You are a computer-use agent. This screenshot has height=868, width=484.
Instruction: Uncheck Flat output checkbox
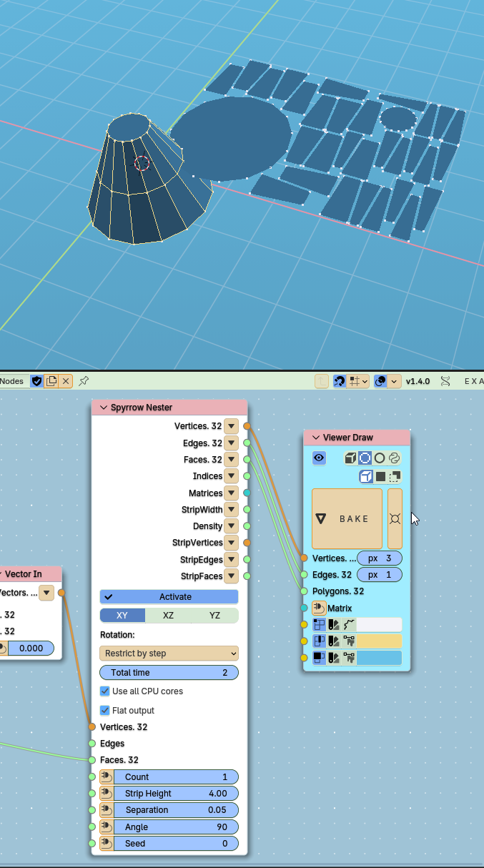click(x=105, y=711)
